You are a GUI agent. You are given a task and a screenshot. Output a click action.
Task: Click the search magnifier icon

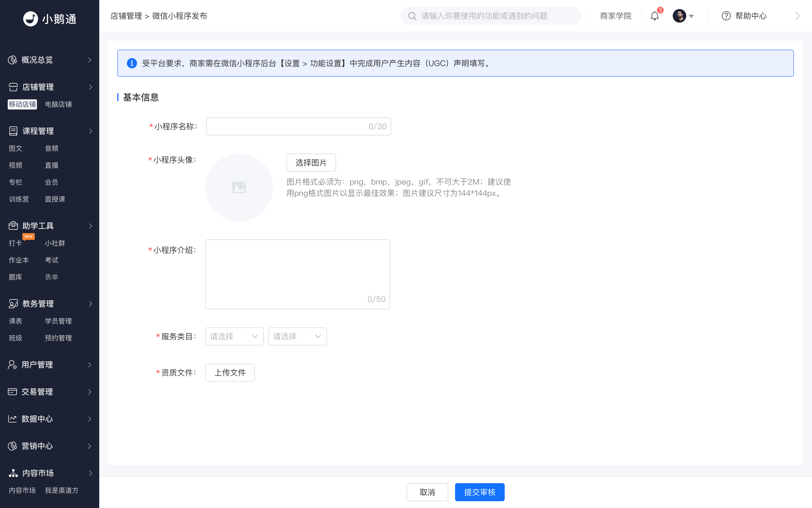tap(412, 16)
